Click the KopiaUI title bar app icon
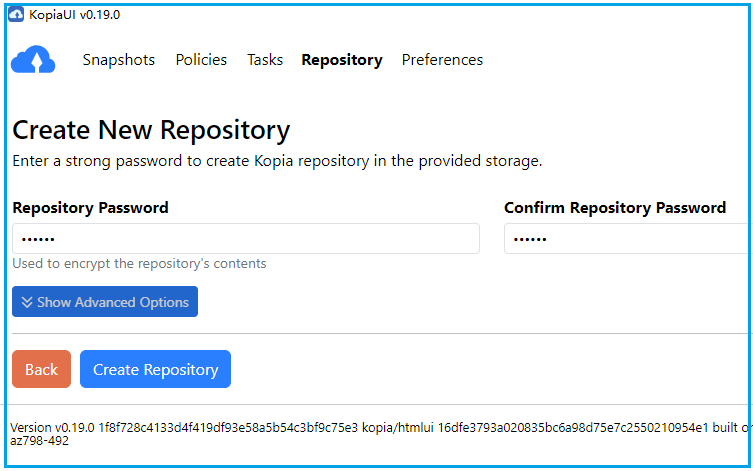The width and height of the screenshot is (753, 471). (18, 15)
